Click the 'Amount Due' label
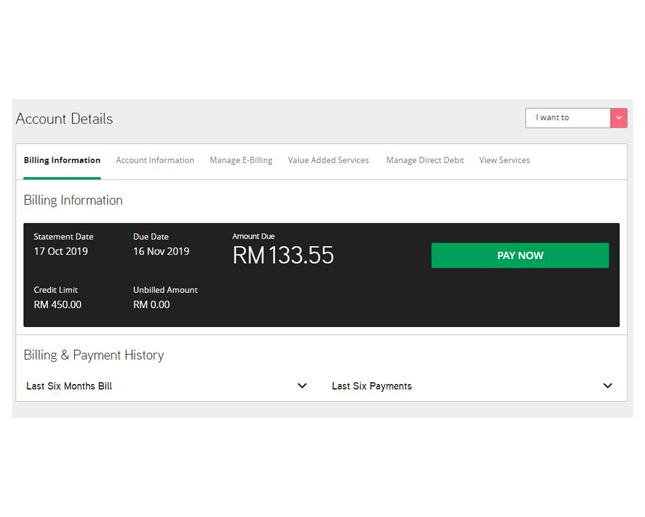The image size is (645, 517). click(253, 236)
